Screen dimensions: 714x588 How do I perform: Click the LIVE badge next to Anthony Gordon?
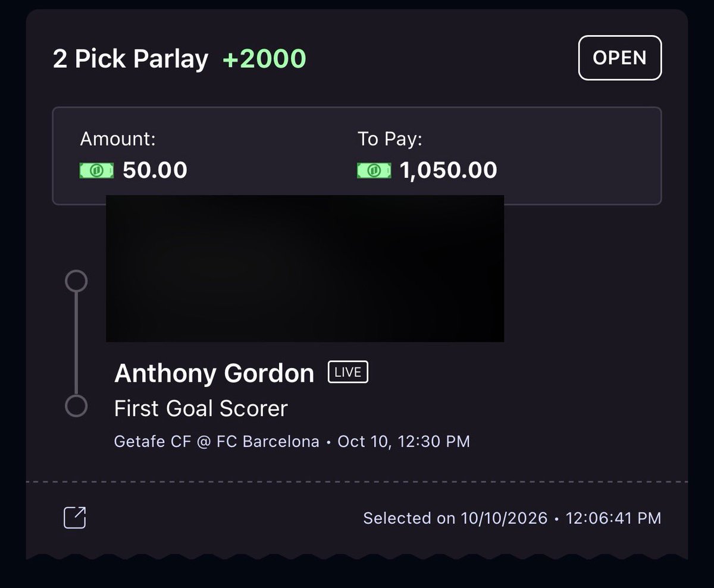coord(348,372)
